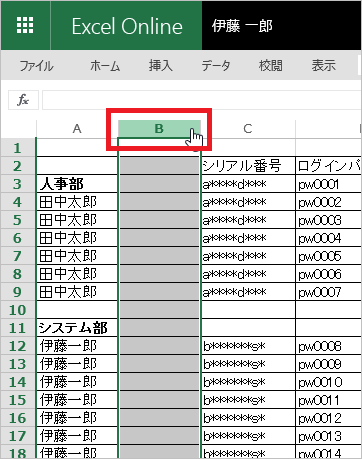Select row 6 header
Viewport: 362px width, 459px height.
[18, 238]
